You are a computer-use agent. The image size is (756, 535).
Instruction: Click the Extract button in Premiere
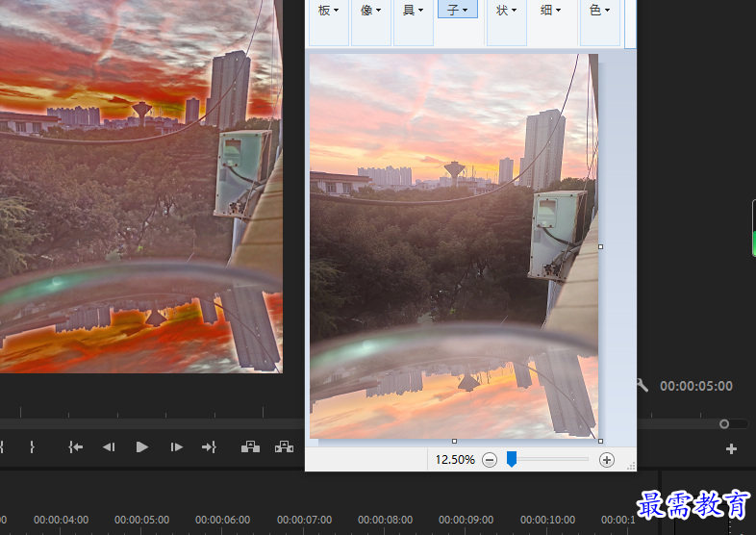(x=284, y=446)
